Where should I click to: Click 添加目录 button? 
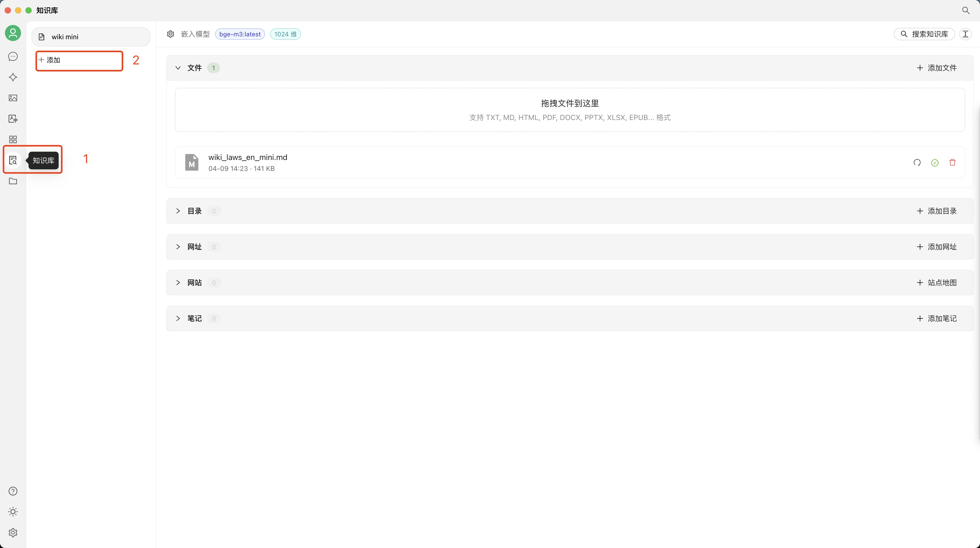click(937, 211)
